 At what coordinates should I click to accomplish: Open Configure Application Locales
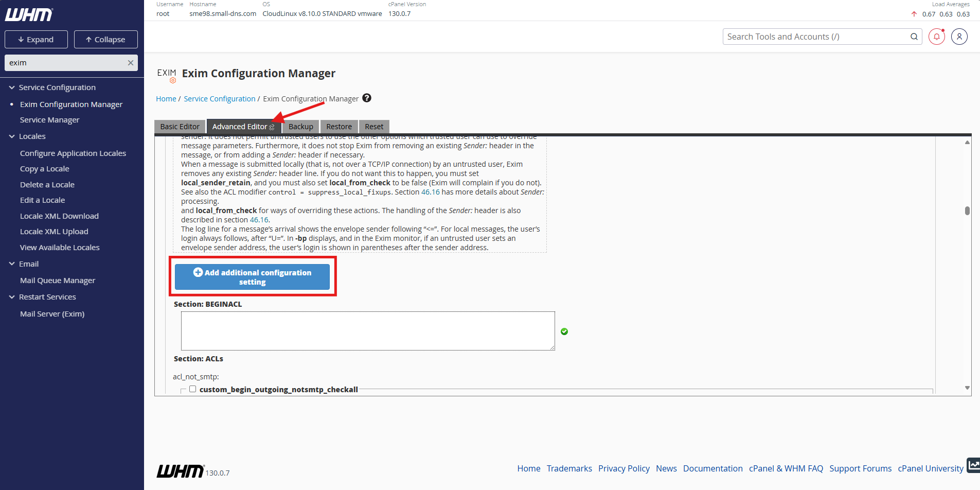(x=73, y=153)
